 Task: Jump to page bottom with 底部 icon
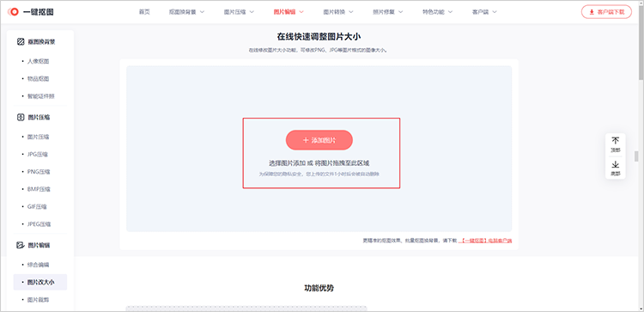[616, 168]
